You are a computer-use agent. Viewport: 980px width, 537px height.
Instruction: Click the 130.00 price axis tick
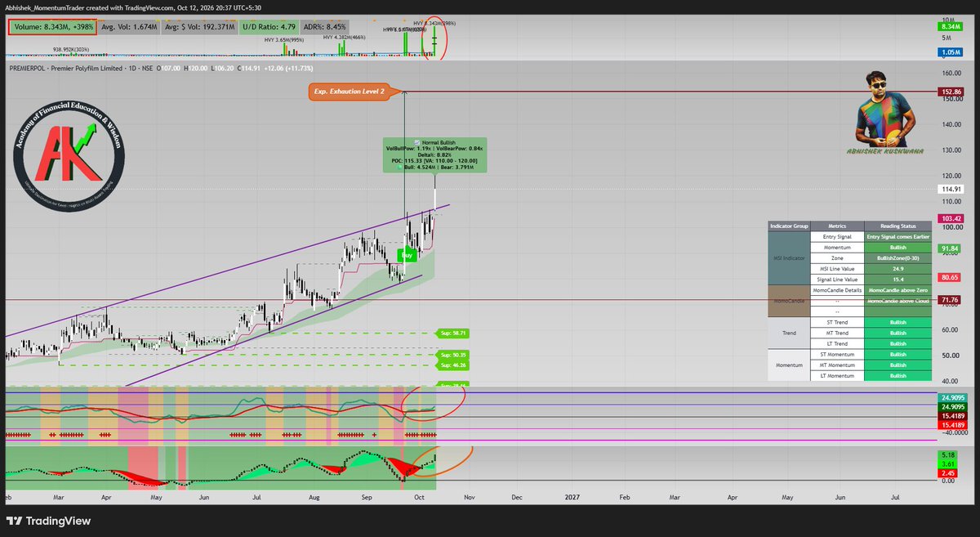(953, 150)
